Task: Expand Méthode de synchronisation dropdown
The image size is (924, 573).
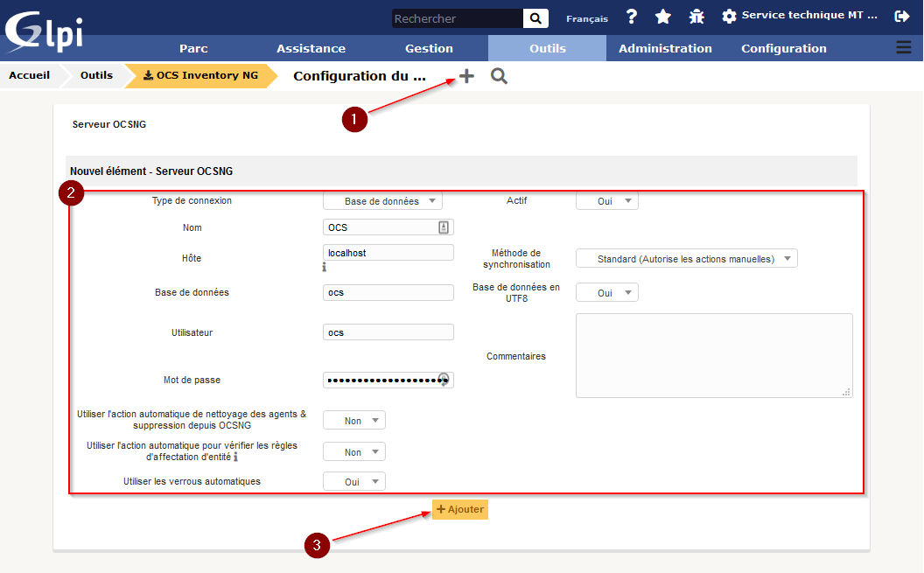Action: [x=687, y=259]
